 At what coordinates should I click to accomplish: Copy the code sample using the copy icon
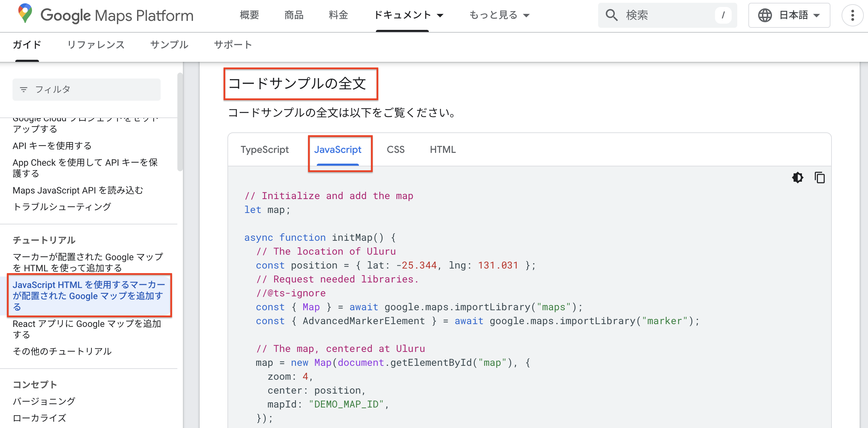click(820, 178)
